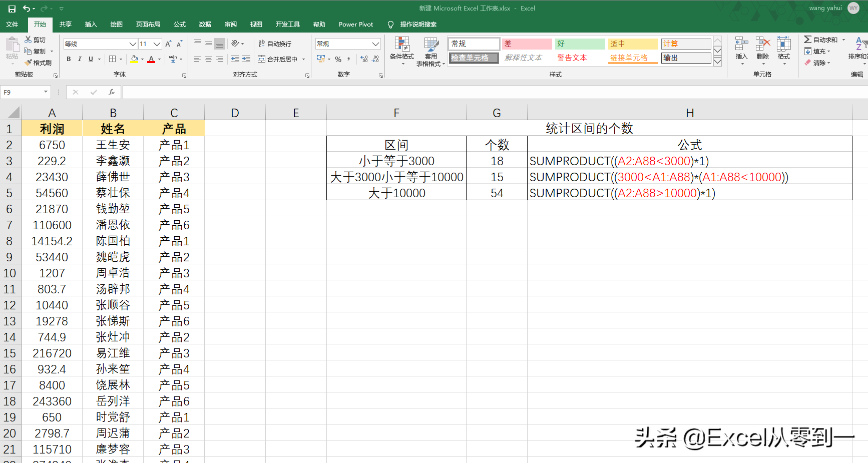Toggle Top Align
The image size is (868, 463).
pyautogui.click(x=198, y=44)
